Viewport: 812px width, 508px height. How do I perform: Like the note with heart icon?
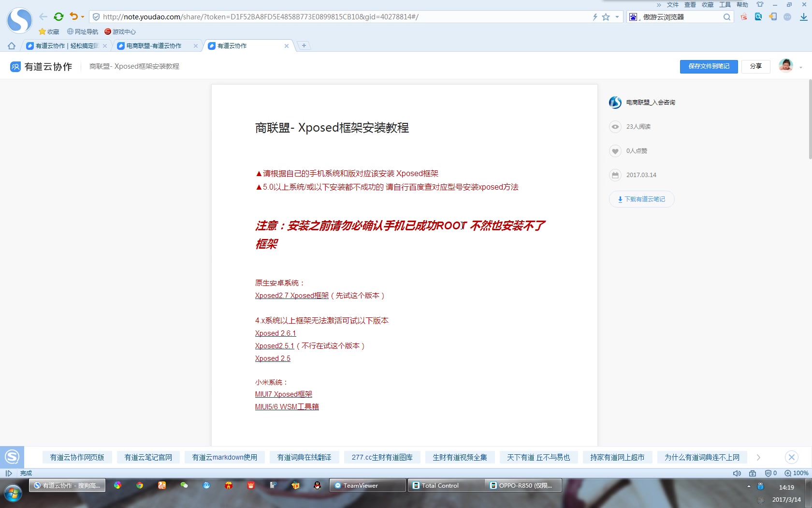[615, 151]
